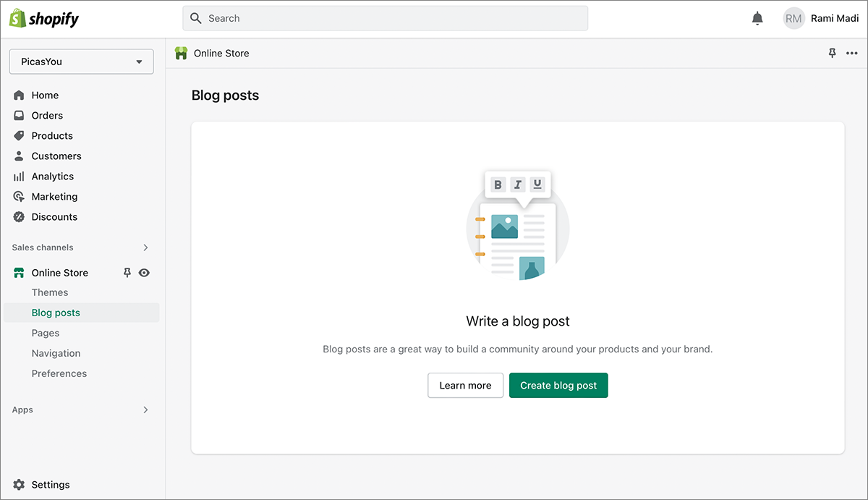Open Analytics via its bar chart icon
Screen dimensions: 868x500
[18, 176]
